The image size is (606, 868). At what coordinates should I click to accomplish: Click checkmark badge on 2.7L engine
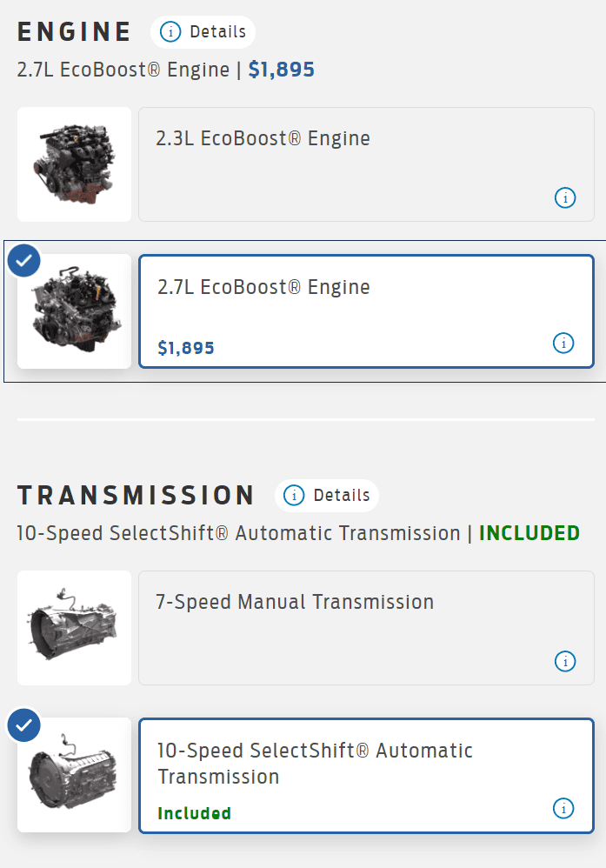click(23, 260)
